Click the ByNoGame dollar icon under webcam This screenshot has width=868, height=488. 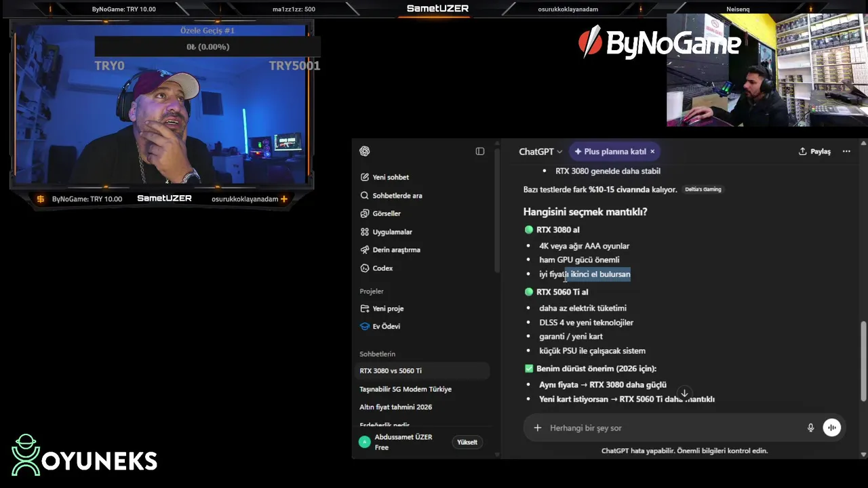tap(41, 199)
